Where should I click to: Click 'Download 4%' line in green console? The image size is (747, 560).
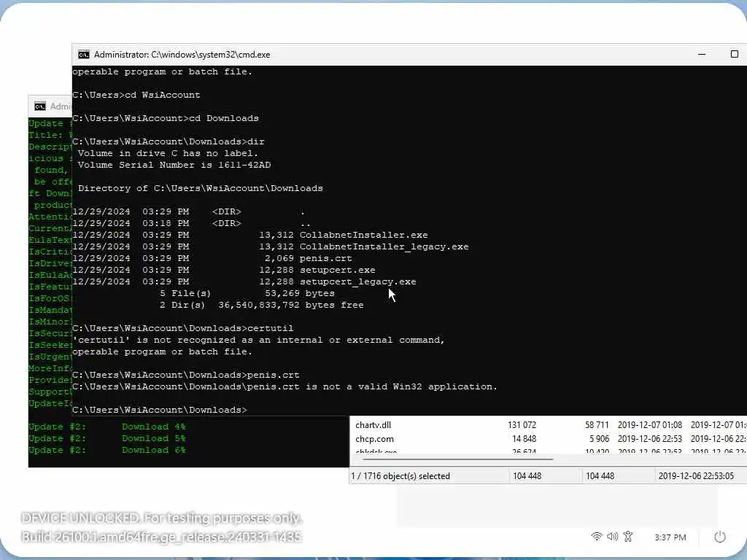153,427
